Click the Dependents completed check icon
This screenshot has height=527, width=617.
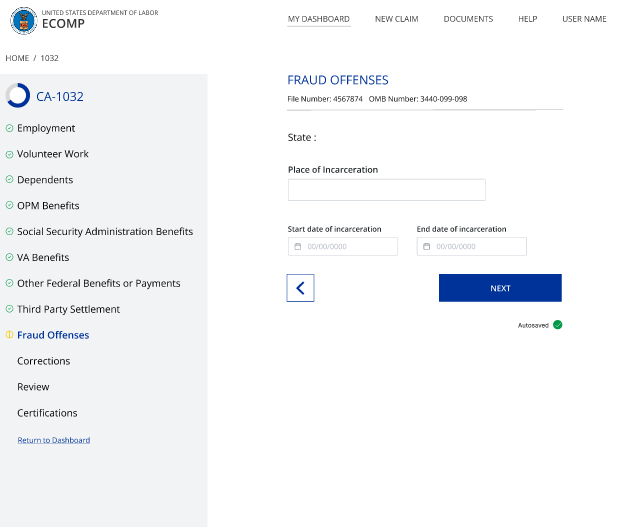point(9,180)
